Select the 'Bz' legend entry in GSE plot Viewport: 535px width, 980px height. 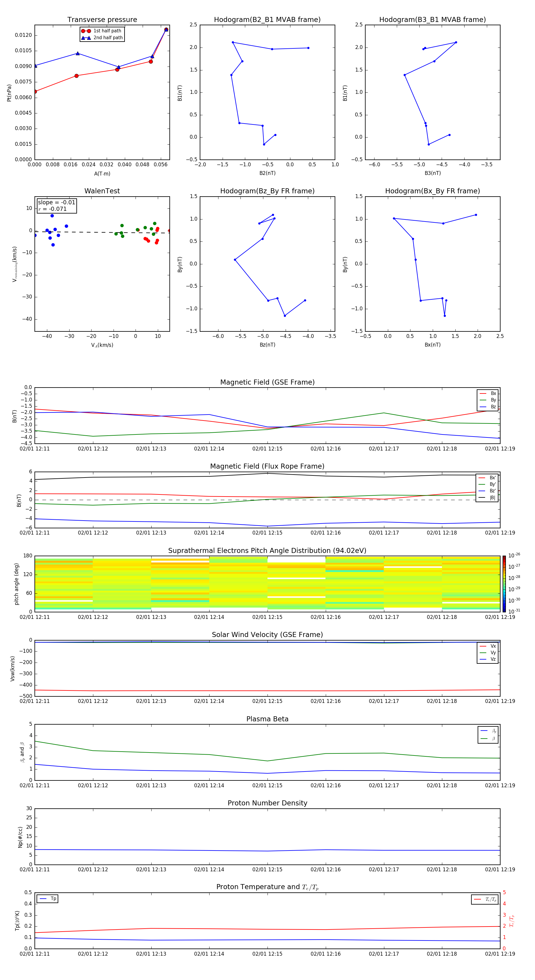click(x=488, y=407)
